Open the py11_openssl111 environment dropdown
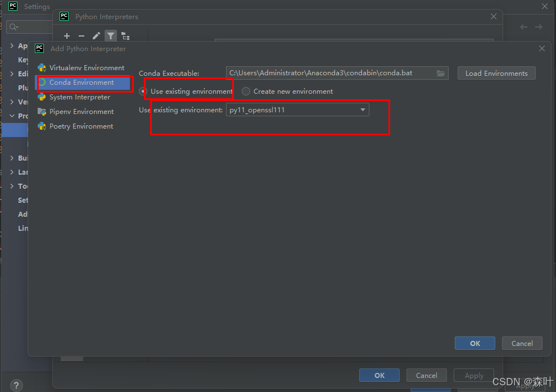Viewport: 556px width, 392px height. pos(297,110)
